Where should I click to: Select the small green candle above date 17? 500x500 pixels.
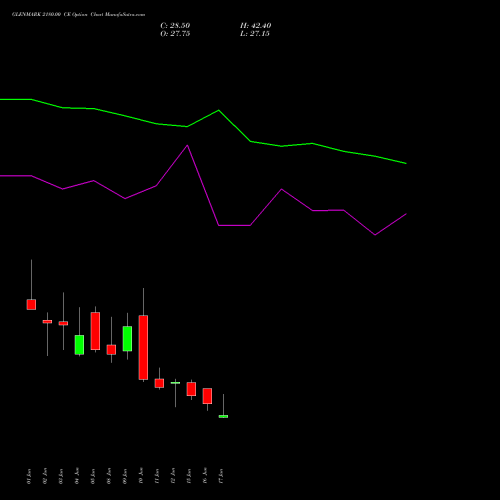click(x=223, y=416)
